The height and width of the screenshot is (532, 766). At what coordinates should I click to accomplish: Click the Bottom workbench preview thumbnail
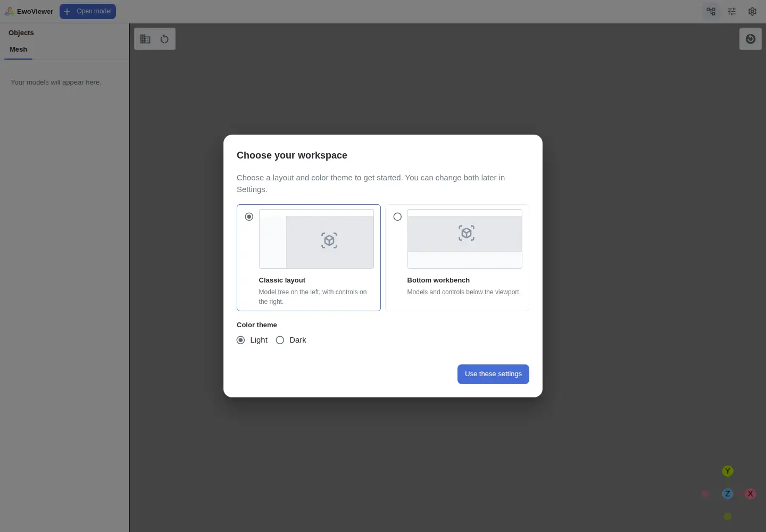pyautogui.click(x=465, y=239)
